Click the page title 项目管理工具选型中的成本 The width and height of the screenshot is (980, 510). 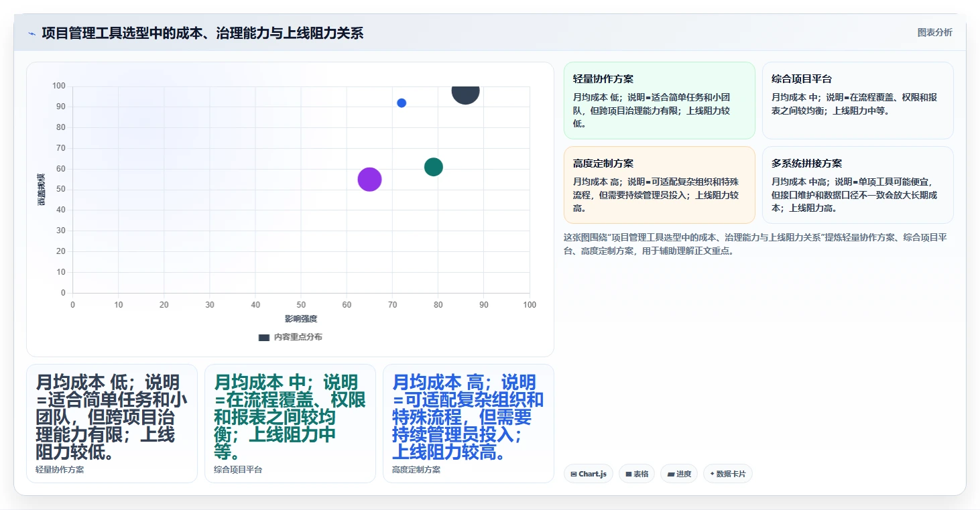(202, 34)
